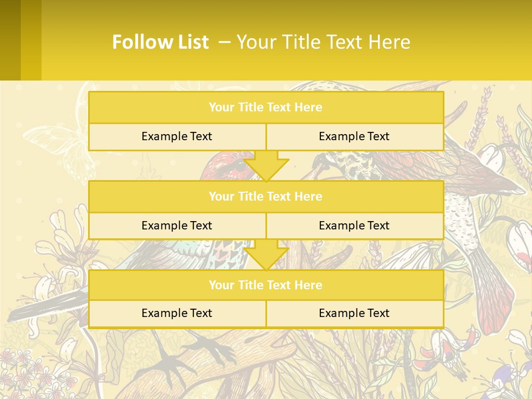Click the left "Example Text" cell in top block

click(x=177, y=136)
